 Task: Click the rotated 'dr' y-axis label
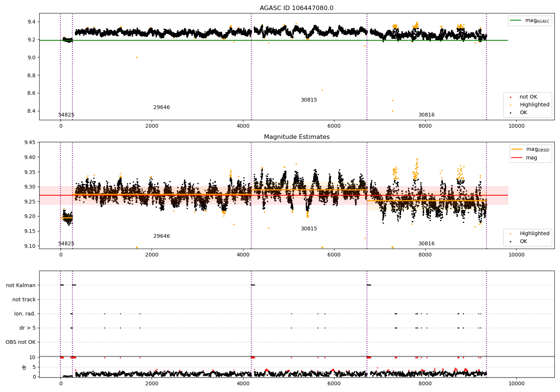click(x=24, y=367)
